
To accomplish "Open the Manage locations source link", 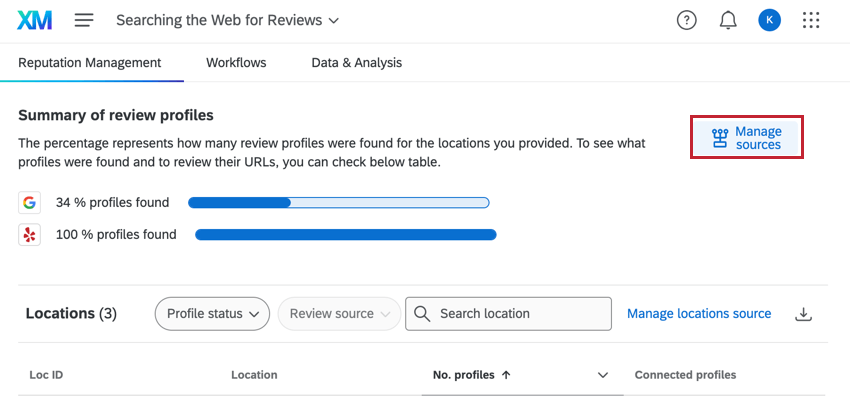I will click(699, 314).
